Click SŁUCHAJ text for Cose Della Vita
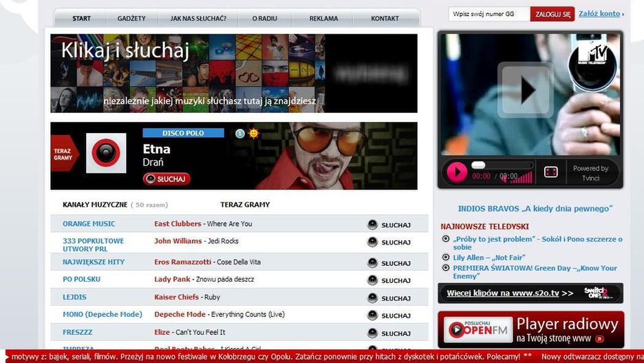This screenshot has height=363, width=644. [x=396, y=263]
